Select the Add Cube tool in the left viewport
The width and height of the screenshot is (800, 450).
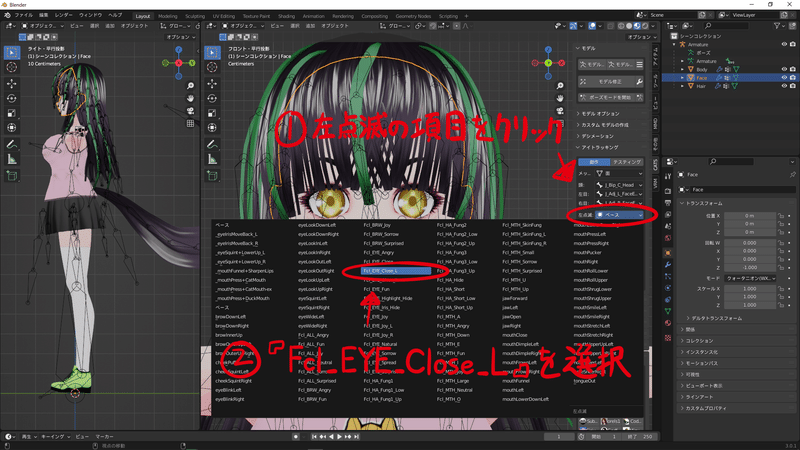tap(12, 176)
